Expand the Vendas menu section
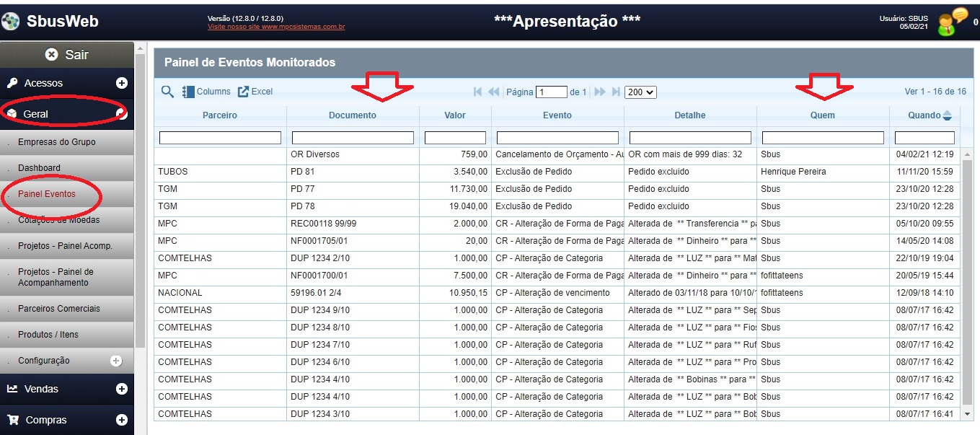The height and width of the screenshot is (435, 980). coord(121,389)
